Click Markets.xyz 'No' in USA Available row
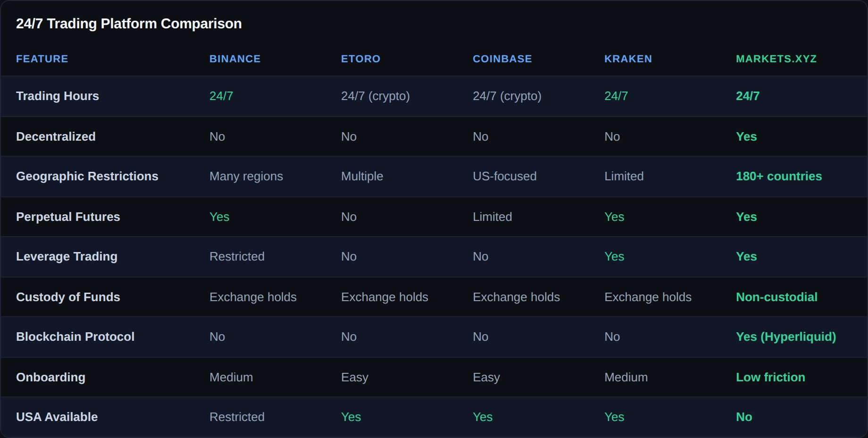 744,417
